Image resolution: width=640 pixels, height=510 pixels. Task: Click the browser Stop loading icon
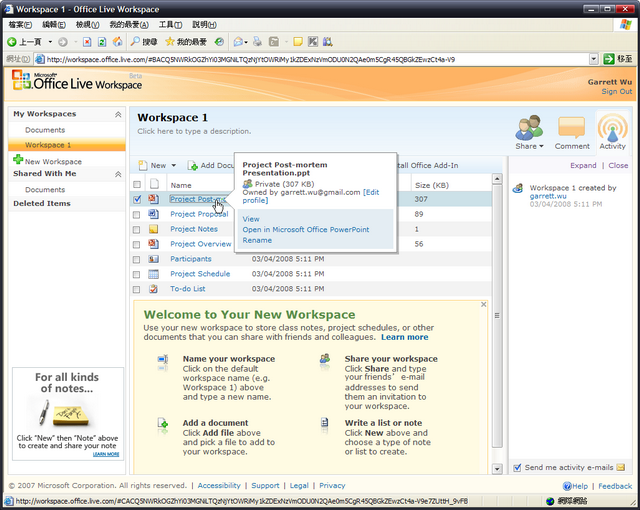coord(87,42)
